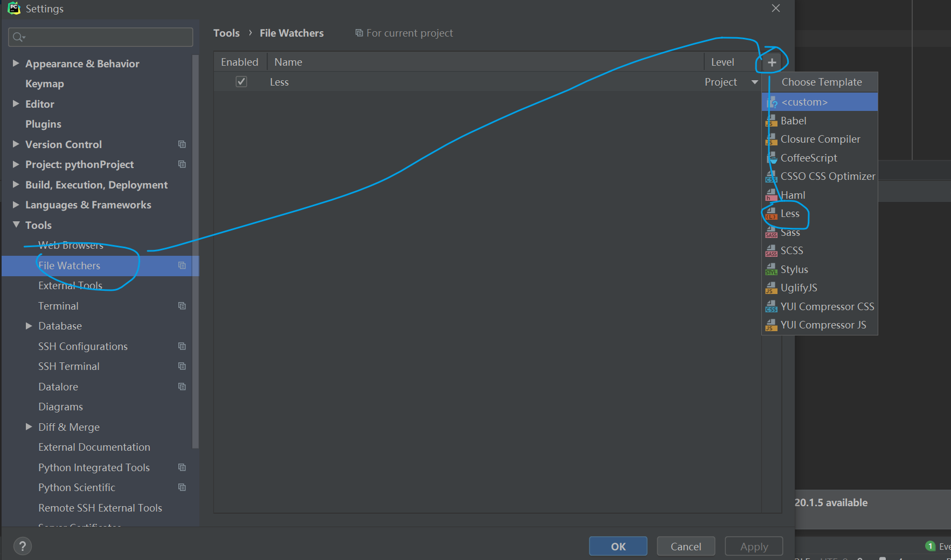The image size is (951, 560).
Task: Click the Babel template icon
Action: [x=772, y=121]
